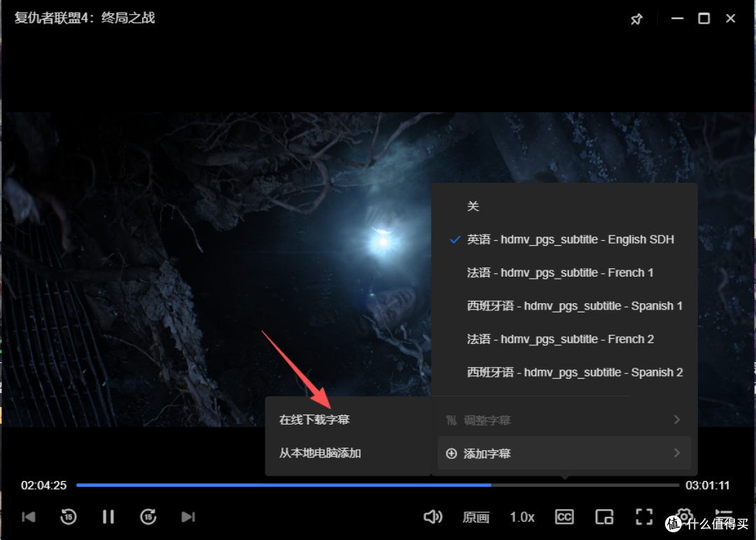Image resolution: width=756 pixels, height=540 pixels.
Task: Select English SDH subtitle track
Action: click(x=564, y=240)
